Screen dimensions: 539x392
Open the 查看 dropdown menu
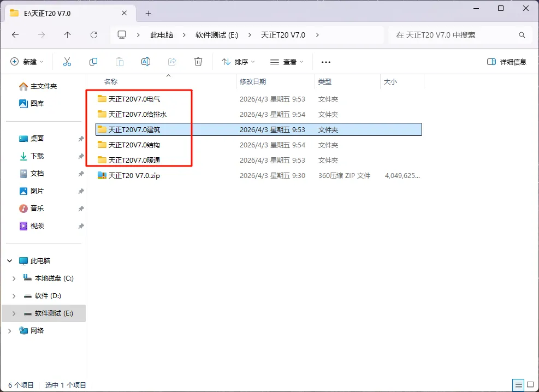(x=287, y=62)
